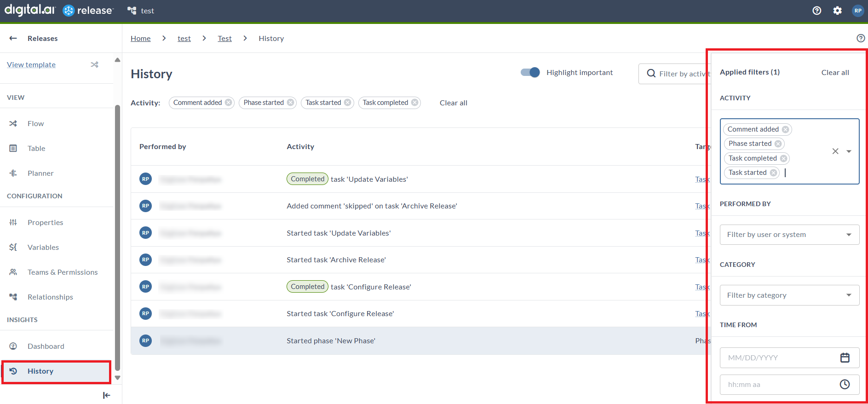Toggle the Highlight important switch
The height and width of the screenshot is (404, 868).
coord(530,72)
